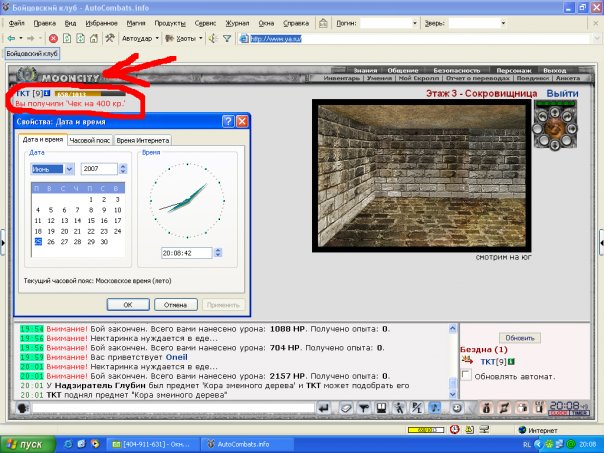Click the year field showing 2007
Viewport: 604px width, 453px height.
pos(99,169)
